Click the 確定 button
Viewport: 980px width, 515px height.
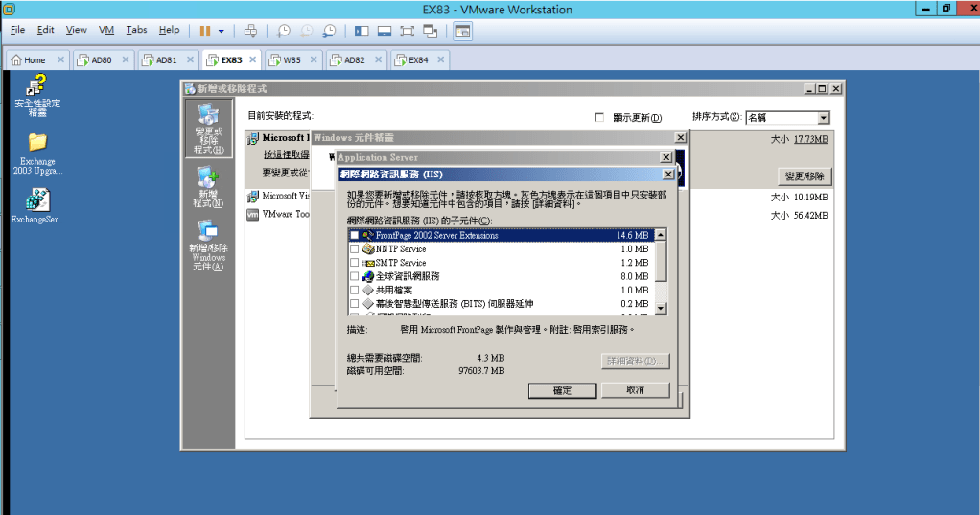[562, 390]
